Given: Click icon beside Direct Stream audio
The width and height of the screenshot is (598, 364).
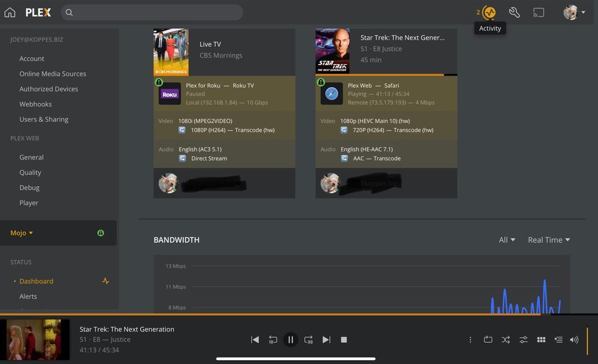Looking at the screenshot, I should pyautogui.click(x=182, y=158).
